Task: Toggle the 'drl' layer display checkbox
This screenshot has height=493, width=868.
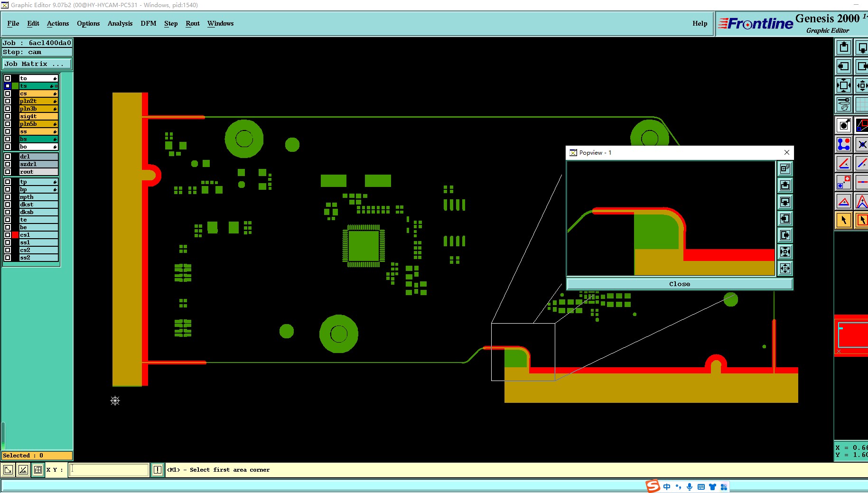Action: pyautogui.click(x=8, y=157)
